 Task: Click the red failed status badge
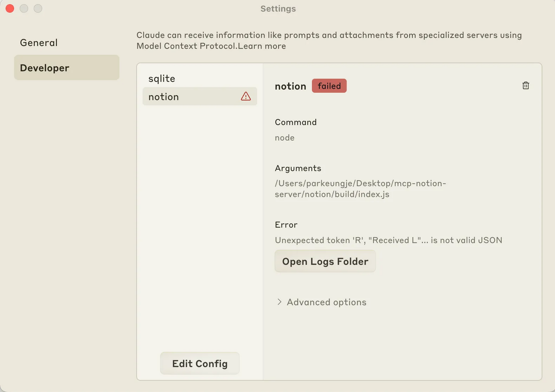(329, 86)
